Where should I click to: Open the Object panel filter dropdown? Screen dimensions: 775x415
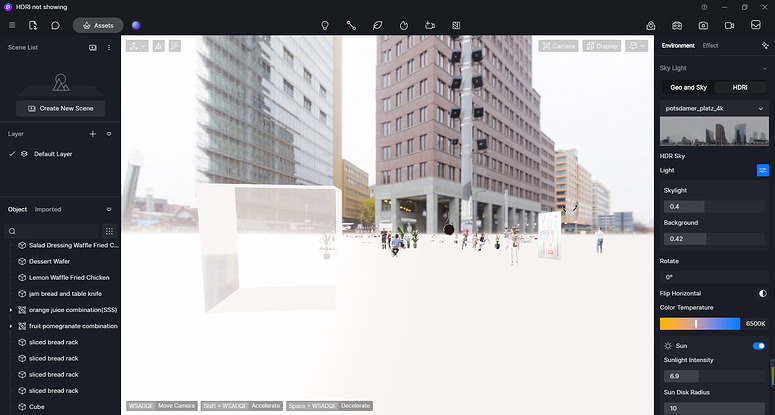point(109,209)
